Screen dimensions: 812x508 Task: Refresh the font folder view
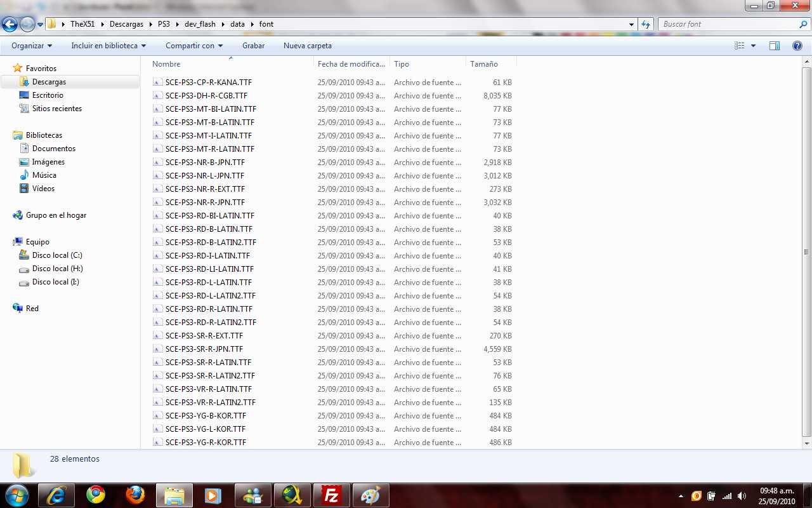646,24
